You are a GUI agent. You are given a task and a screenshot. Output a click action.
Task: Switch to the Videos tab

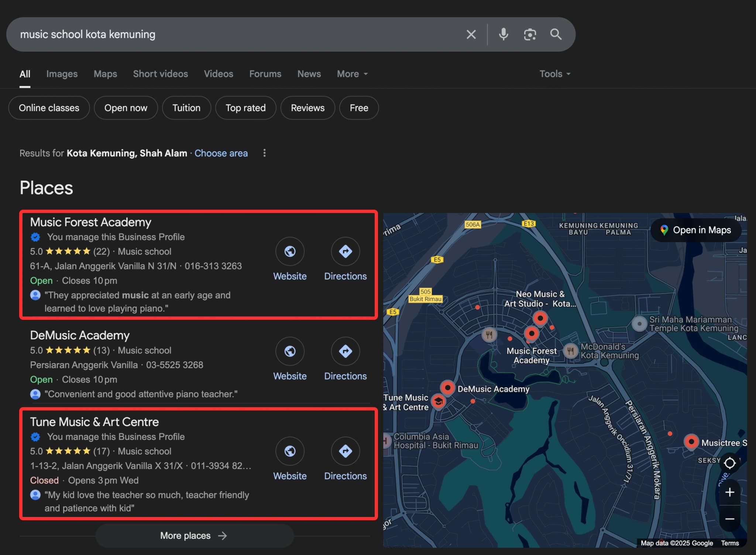[219, 74]
